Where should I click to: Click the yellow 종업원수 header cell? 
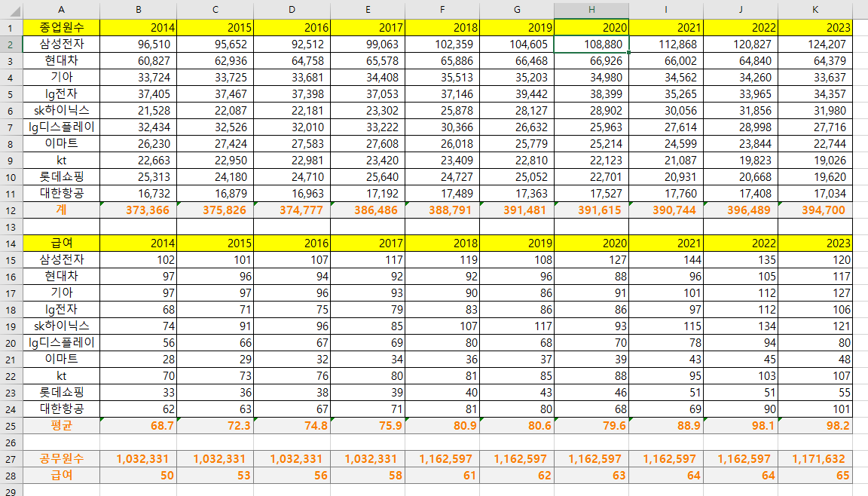[x=61, y=27]
